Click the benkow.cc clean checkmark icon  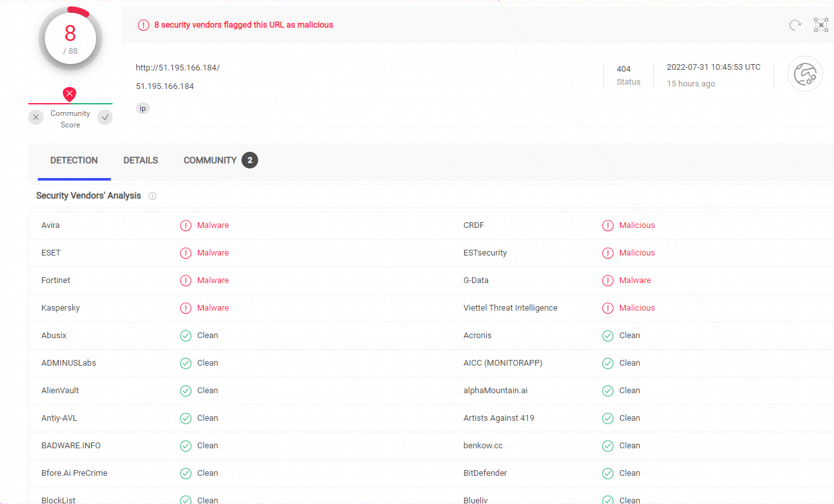tap(608, 446)
